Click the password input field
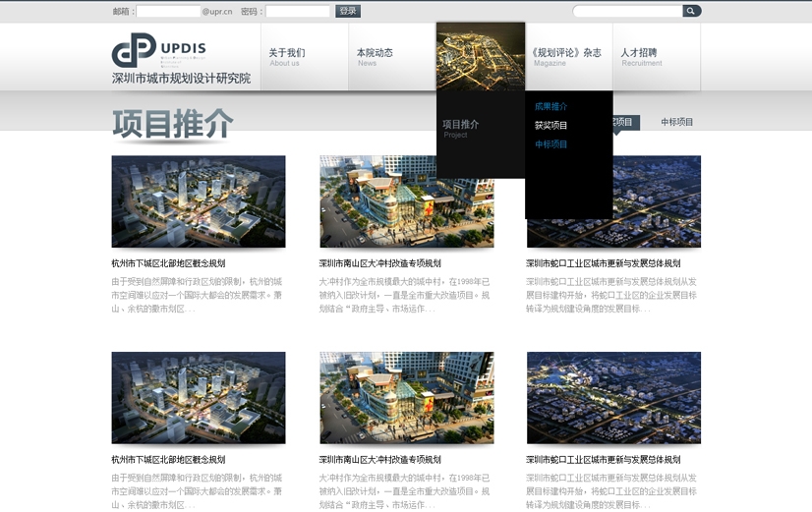 [x=298, y=12]
